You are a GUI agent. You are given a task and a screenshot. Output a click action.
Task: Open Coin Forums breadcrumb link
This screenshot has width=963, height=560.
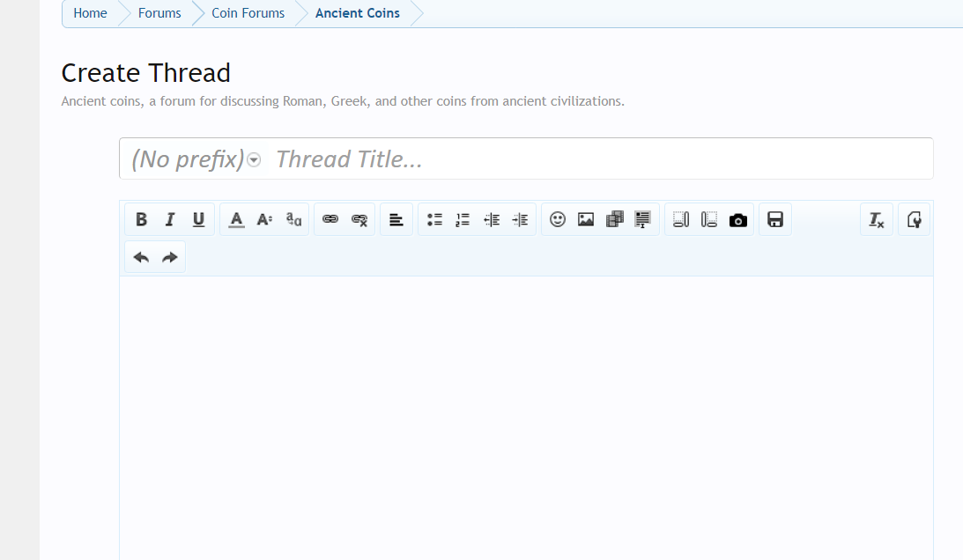coord(248,13)
